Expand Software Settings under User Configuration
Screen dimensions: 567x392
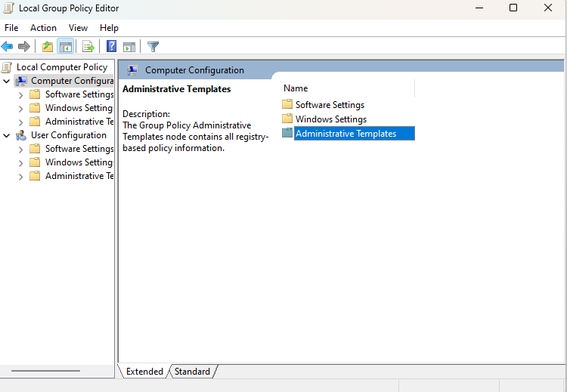(x=20, y=149)
